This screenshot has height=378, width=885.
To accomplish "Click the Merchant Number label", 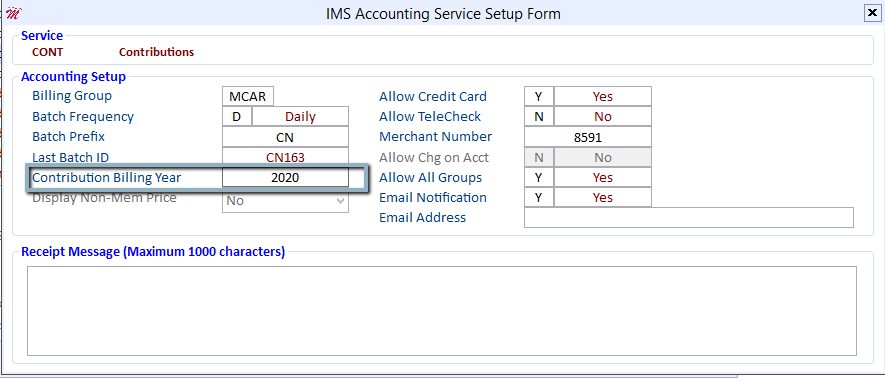I will click(x=436, y=137).
